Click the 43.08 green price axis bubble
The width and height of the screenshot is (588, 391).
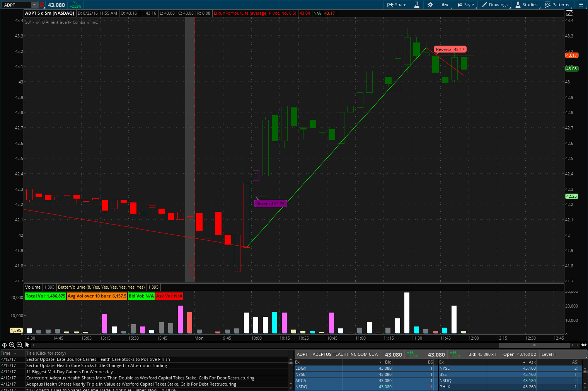(571, 69)
